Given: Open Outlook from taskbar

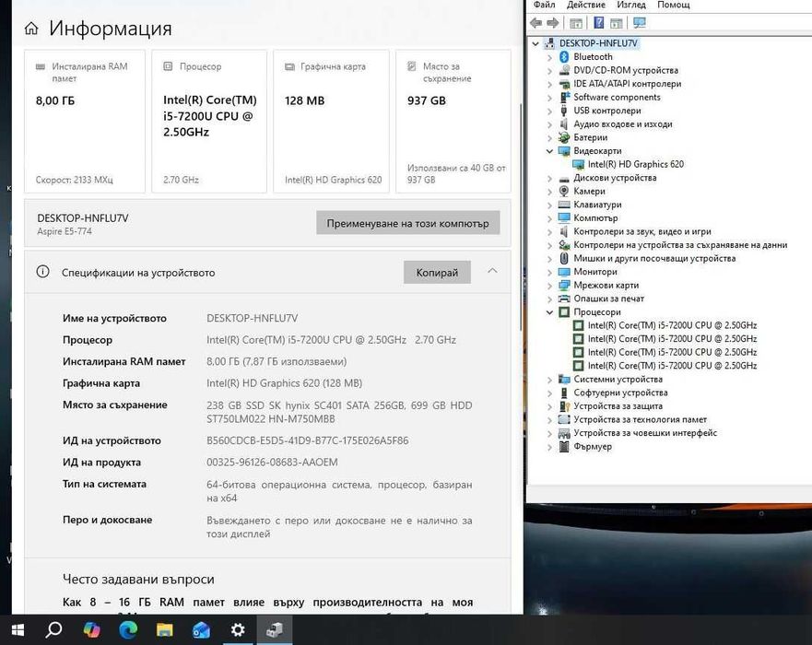Looking at the screenshot, I should point(201,629).
